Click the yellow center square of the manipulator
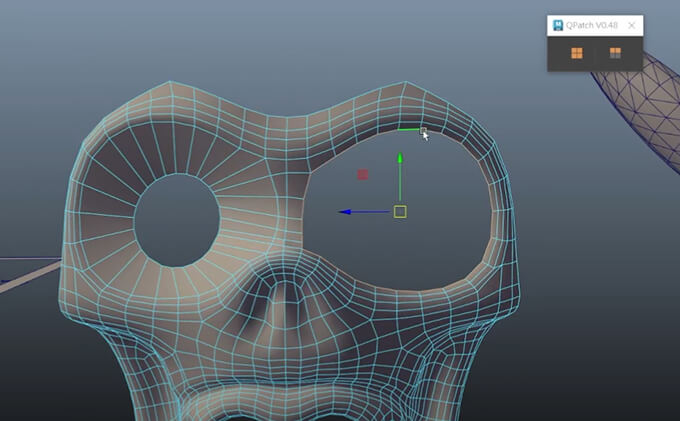Viewport: 680px width, 421px height. coord(400,212)
